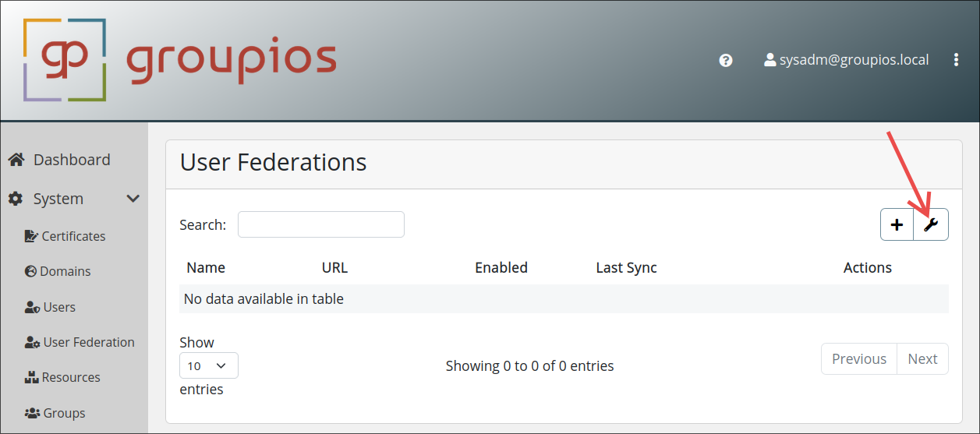Sort table by Name column
This screenshot has height=434, width=980.
coord(206,267)
